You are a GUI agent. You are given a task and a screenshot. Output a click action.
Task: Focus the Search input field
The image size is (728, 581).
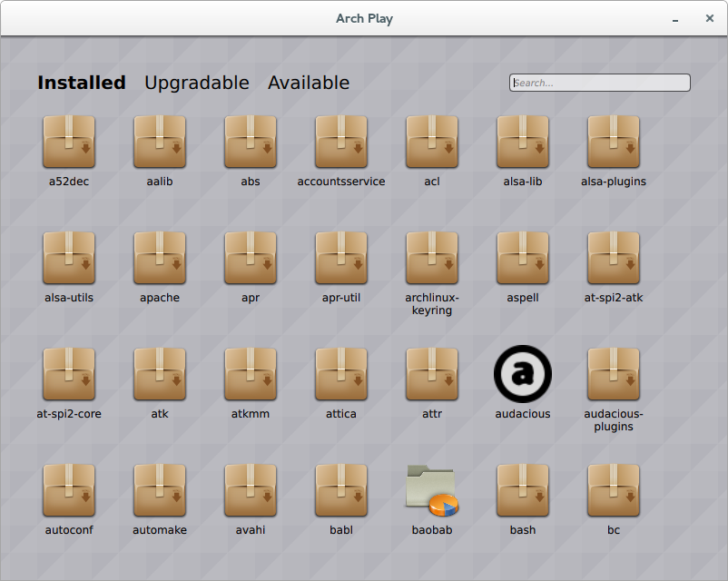[x=599, y=83]
